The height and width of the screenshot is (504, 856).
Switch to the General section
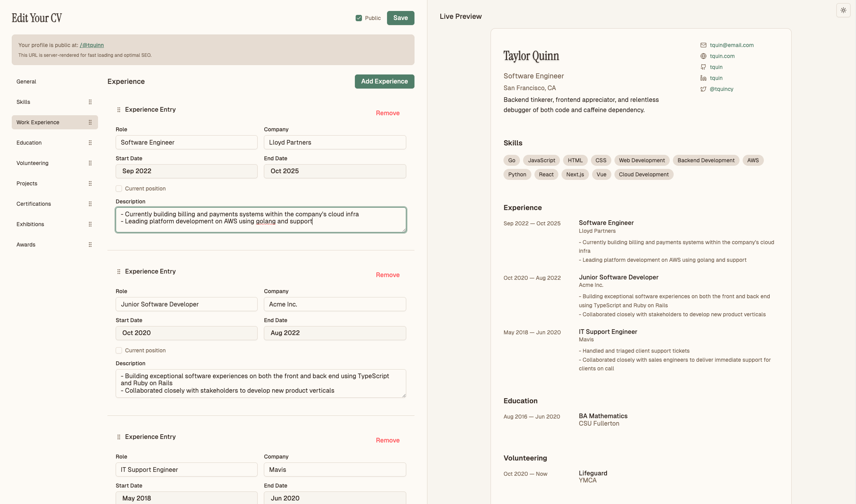coord(26,82)
